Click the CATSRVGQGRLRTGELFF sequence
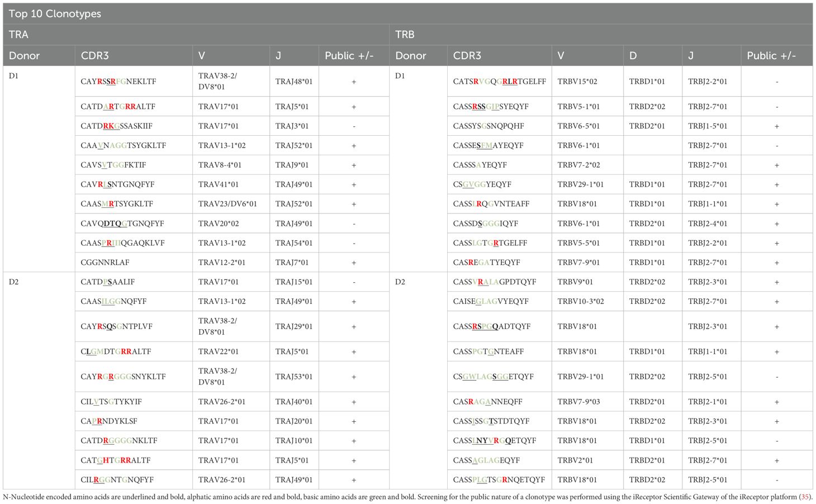This screenshot has height=504, width=816. pyautogui.click(x=499, y=82)
